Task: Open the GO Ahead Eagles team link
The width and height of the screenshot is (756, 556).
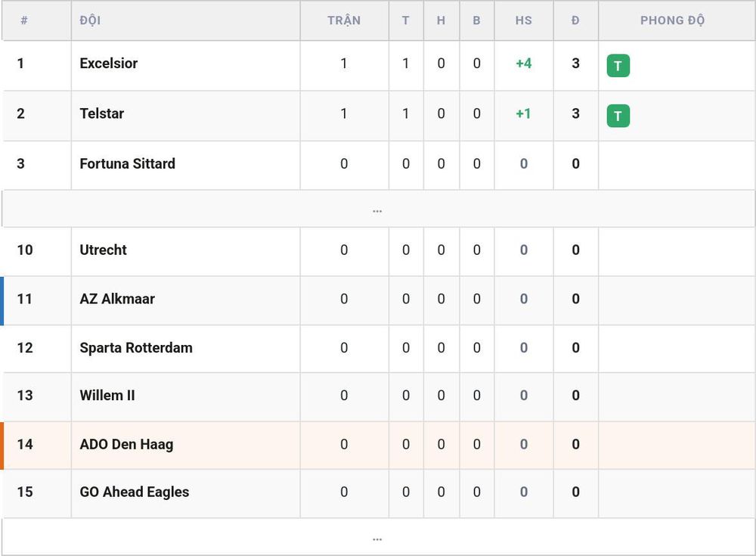Action: tap(134, 492)
